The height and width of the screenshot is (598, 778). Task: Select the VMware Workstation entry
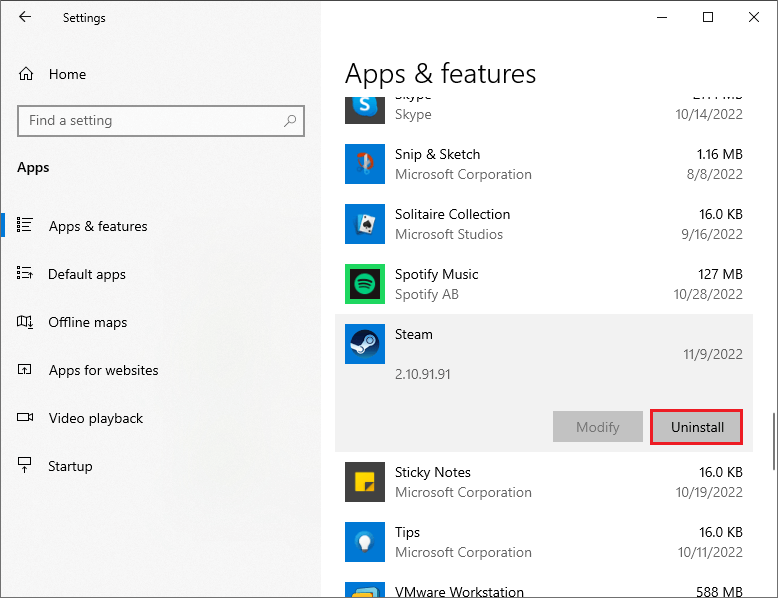(x=544, y=590)
